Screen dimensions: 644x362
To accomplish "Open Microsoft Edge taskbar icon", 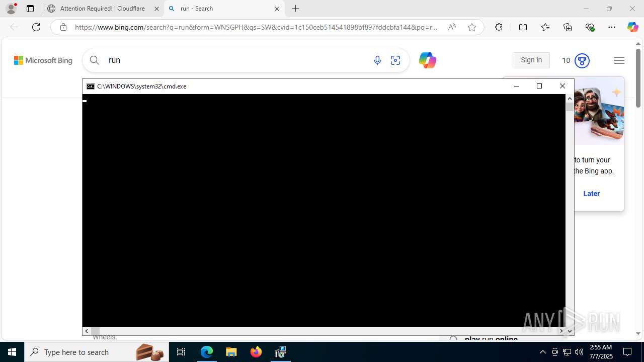I will tap(207, 352).
